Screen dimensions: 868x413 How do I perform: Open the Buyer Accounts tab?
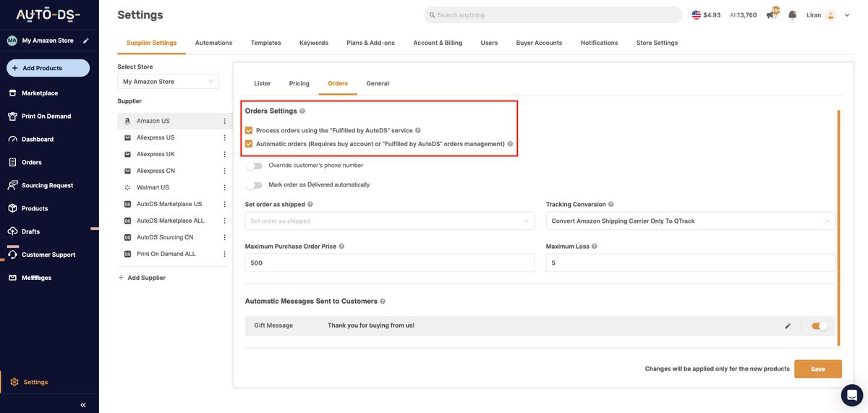539,43
